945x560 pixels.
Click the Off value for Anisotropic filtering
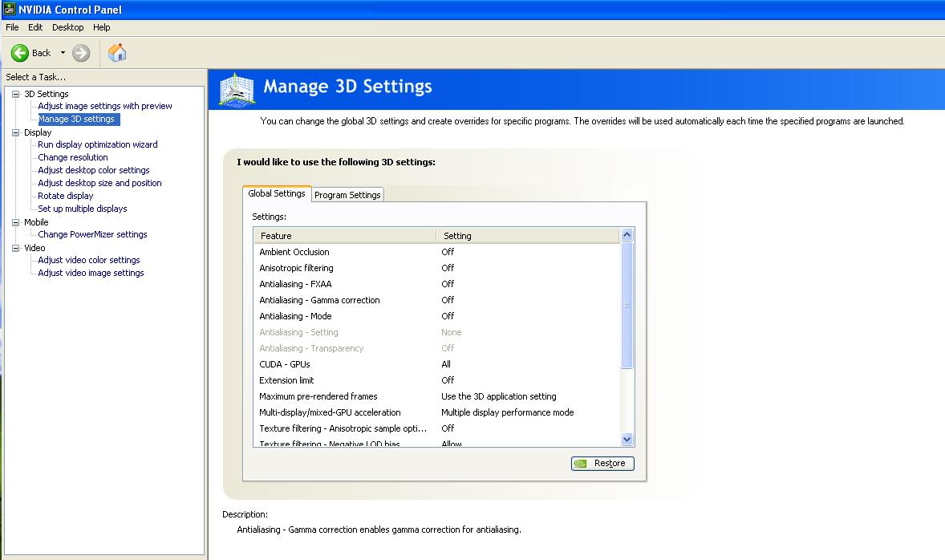(448, 268)
